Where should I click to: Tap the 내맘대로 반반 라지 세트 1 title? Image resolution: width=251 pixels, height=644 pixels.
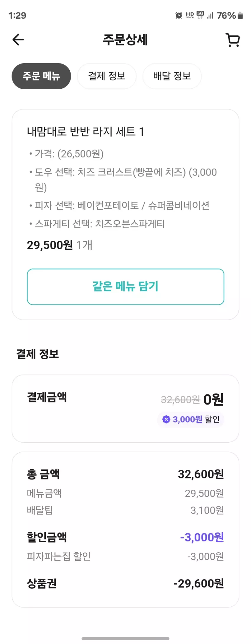[x=85, y=132]
